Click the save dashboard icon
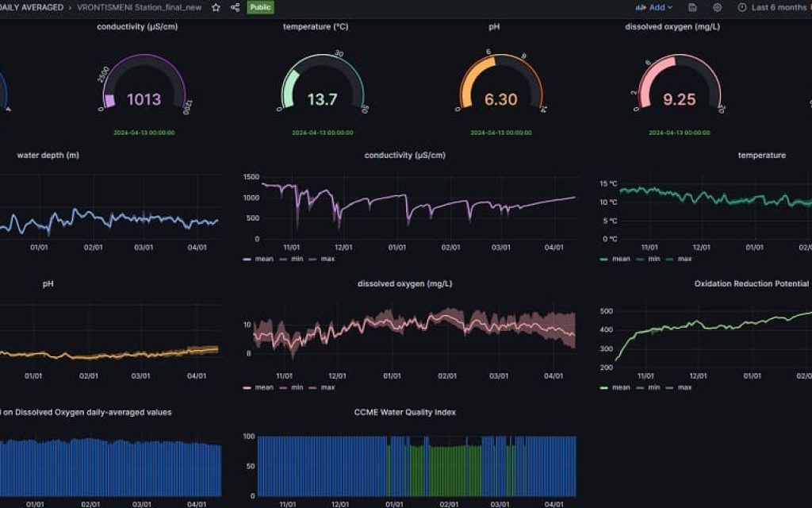812x508 pixels. [x=693, y=7]
